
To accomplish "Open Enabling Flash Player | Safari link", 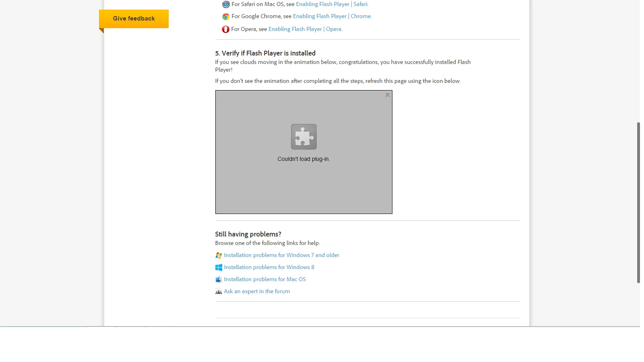I will 332,4.
